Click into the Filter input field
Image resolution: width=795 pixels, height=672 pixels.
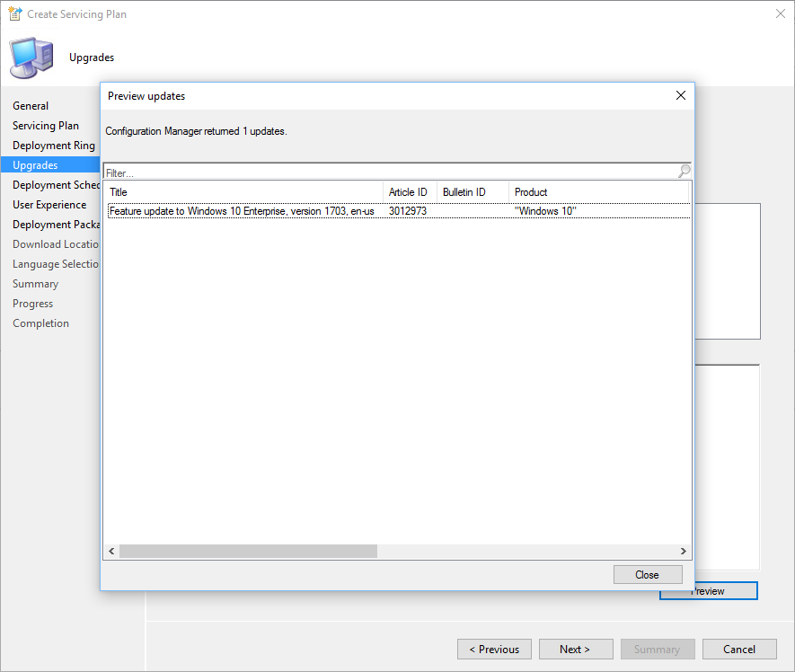tap(391, 172)
